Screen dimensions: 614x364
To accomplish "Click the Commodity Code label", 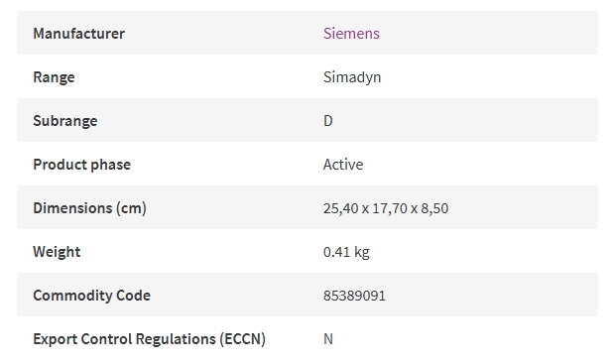I will click(91, 296).
